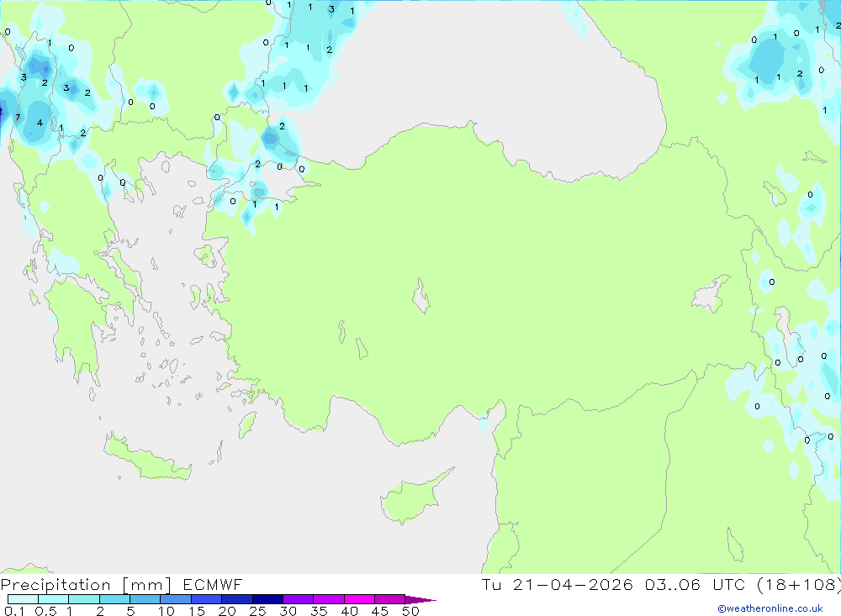Click the '(18+108)' forecast offset text

799,584
